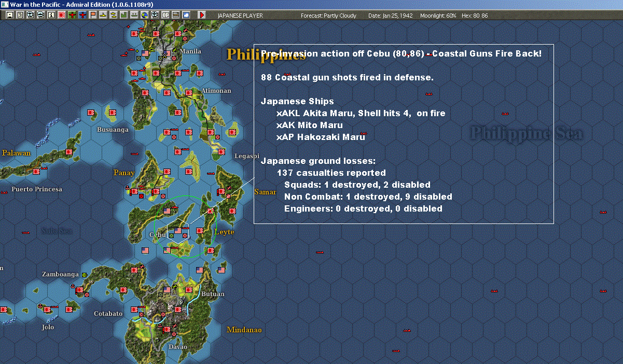Click 'Japanese ground losses:' heading
The width and height of the screenshot is (623, 364).
(318, 161)
